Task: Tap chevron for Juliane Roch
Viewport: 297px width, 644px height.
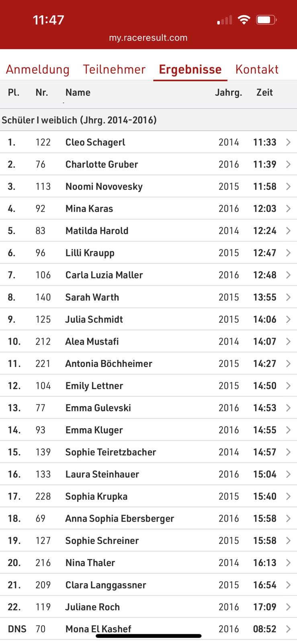Action: pos(288,607)
